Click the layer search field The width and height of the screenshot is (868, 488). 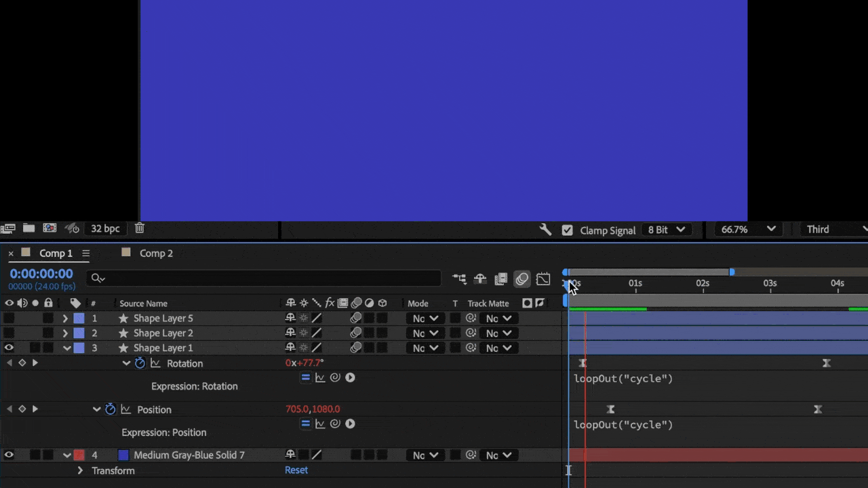[x=264, y=278]
